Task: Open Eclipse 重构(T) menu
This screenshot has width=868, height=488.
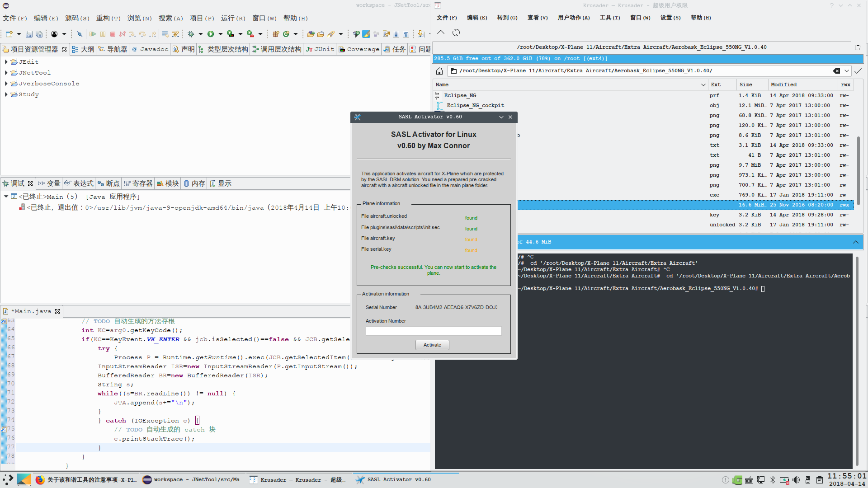Action: 108,18
